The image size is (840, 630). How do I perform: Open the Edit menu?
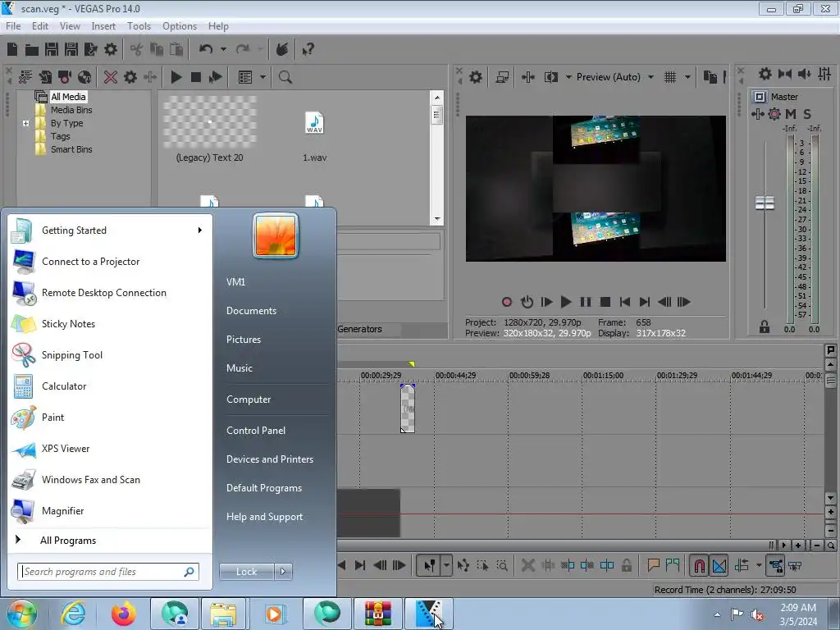(40, 26)
